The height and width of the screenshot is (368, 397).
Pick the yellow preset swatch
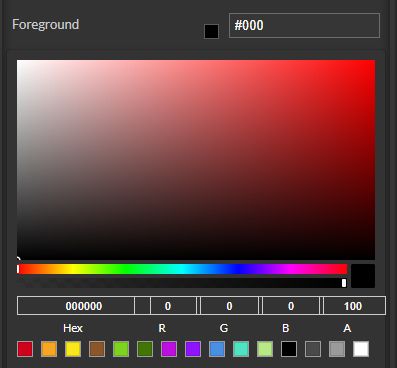click(73, 349)
